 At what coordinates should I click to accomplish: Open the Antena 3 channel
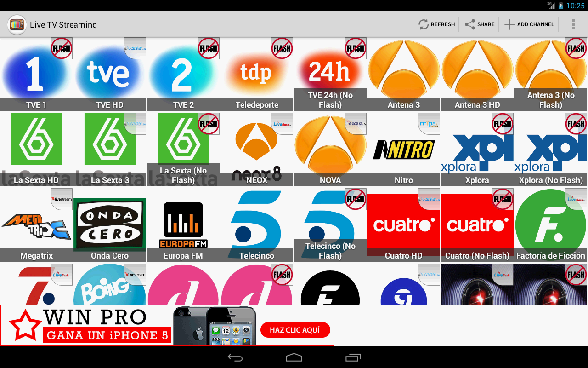[x=404, y=74]
